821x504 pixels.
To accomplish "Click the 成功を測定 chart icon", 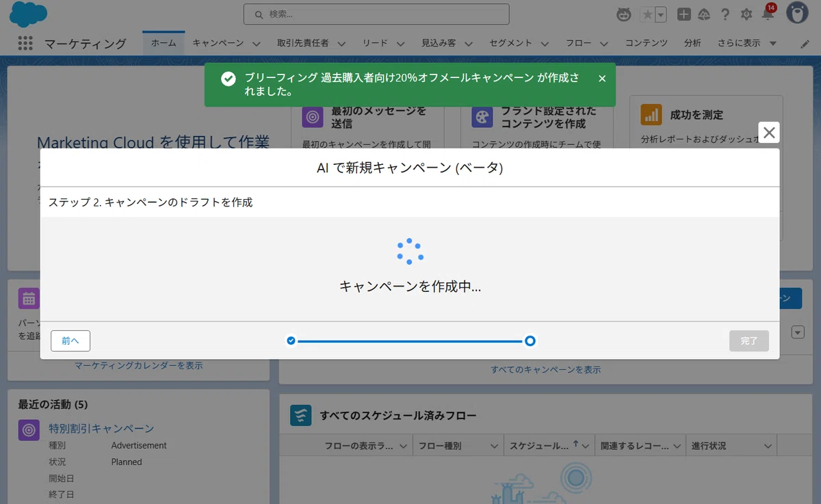I will click(651, 114).
